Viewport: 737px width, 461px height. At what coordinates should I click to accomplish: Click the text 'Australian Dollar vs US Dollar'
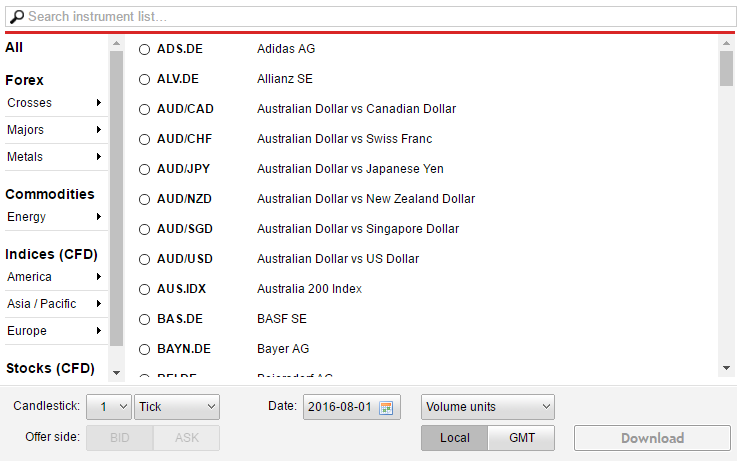click(338, 259)
